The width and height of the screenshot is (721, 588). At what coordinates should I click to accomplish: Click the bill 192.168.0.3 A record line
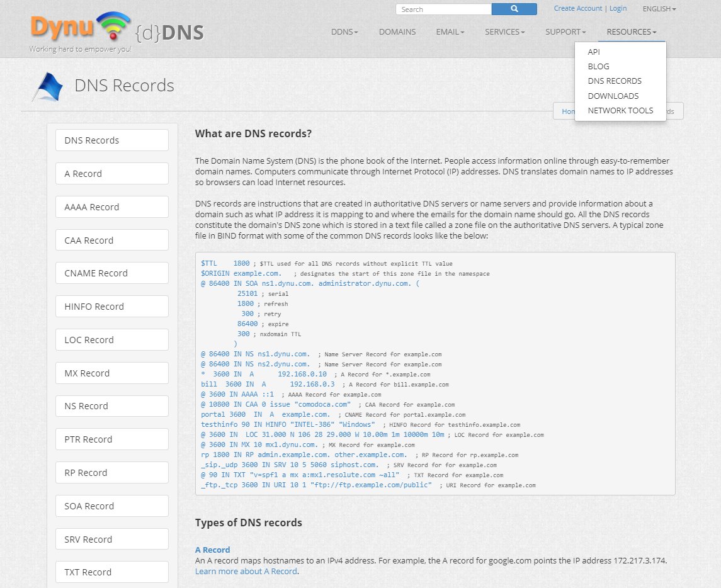point(325,384)
